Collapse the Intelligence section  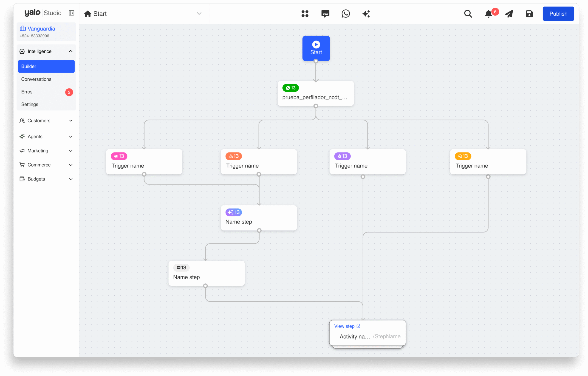point(71,51)
